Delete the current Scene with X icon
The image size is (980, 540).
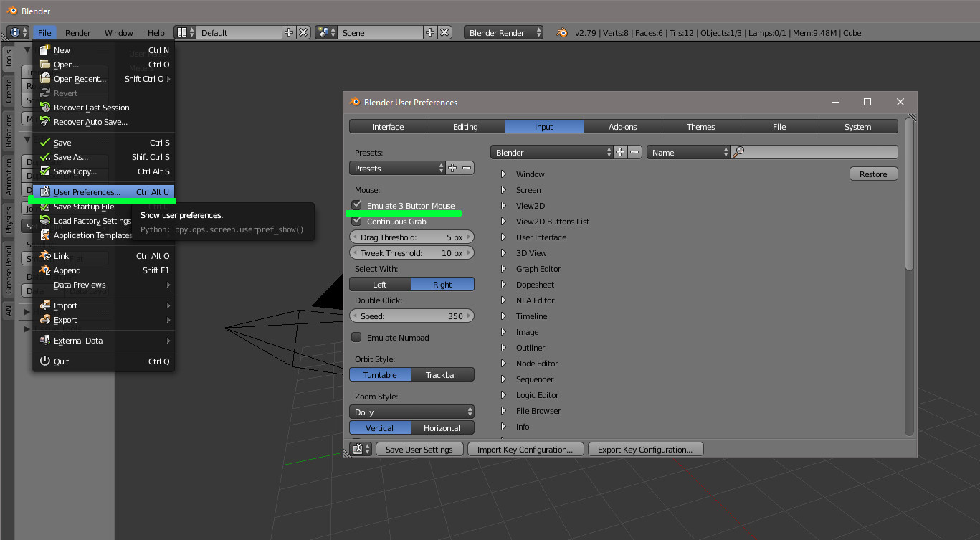pyautogui.click(x=445, y=33)
